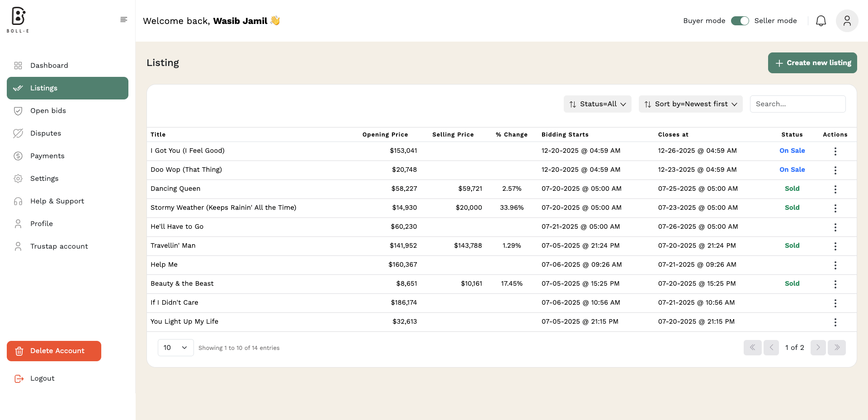
Task: Expand the Status=All filter dropdown
Action: (597, 104)
